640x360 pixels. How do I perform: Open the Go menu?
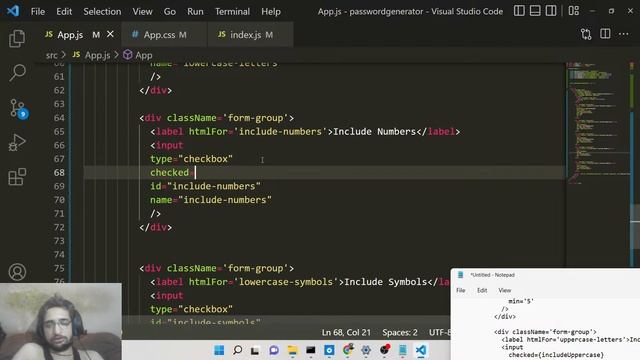[170, 11]
